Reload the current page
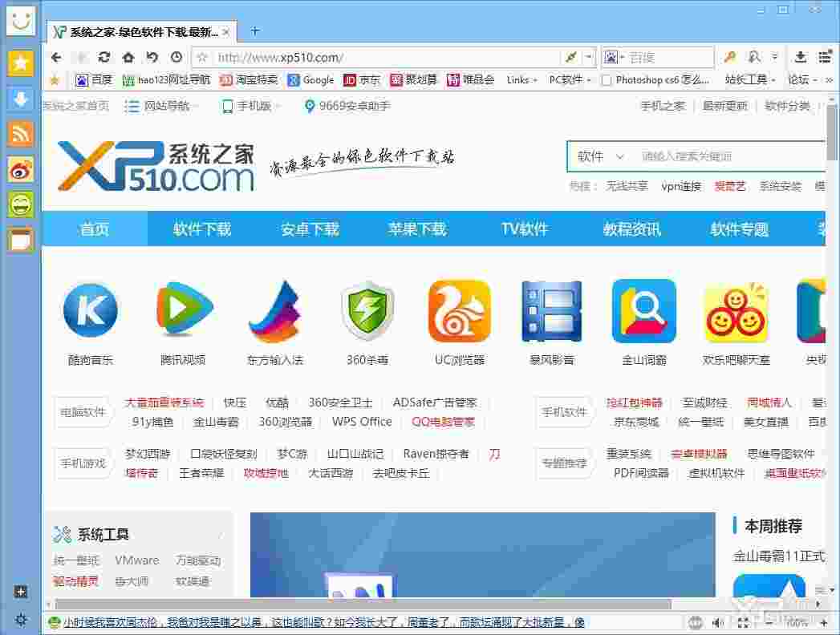The image size is (840, 635). (x=104, y=57)
